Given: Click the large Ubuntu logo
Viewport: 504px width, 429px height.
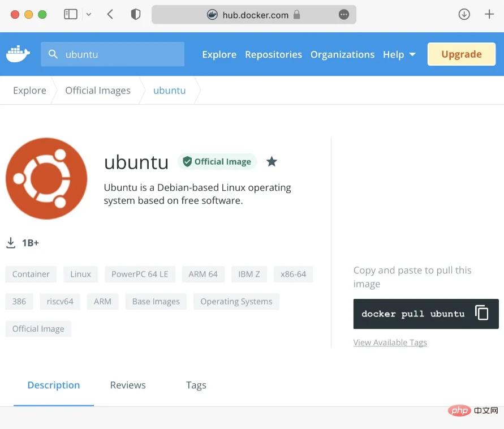Looking at the screenshot, I should 46,178.
